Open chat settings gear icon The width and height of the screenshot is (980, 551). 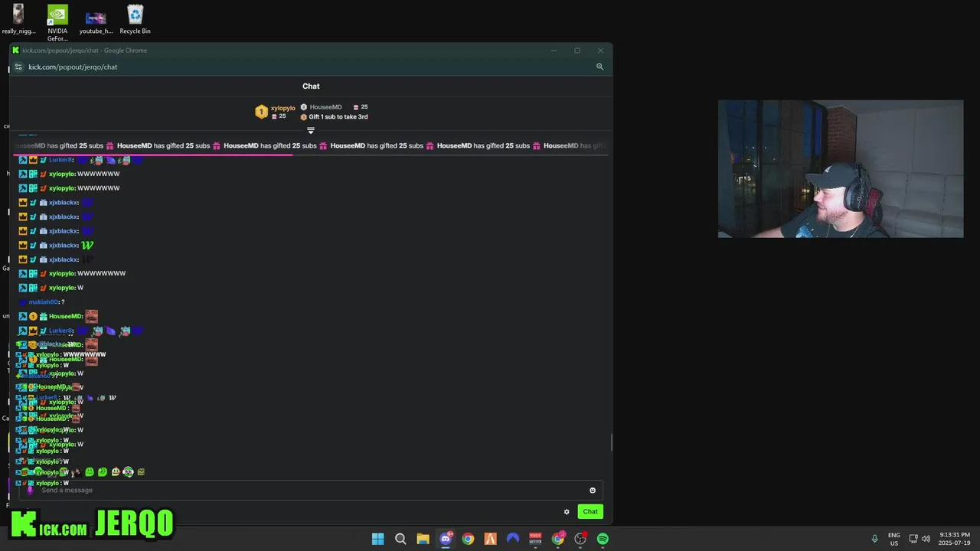click(567, 512)
